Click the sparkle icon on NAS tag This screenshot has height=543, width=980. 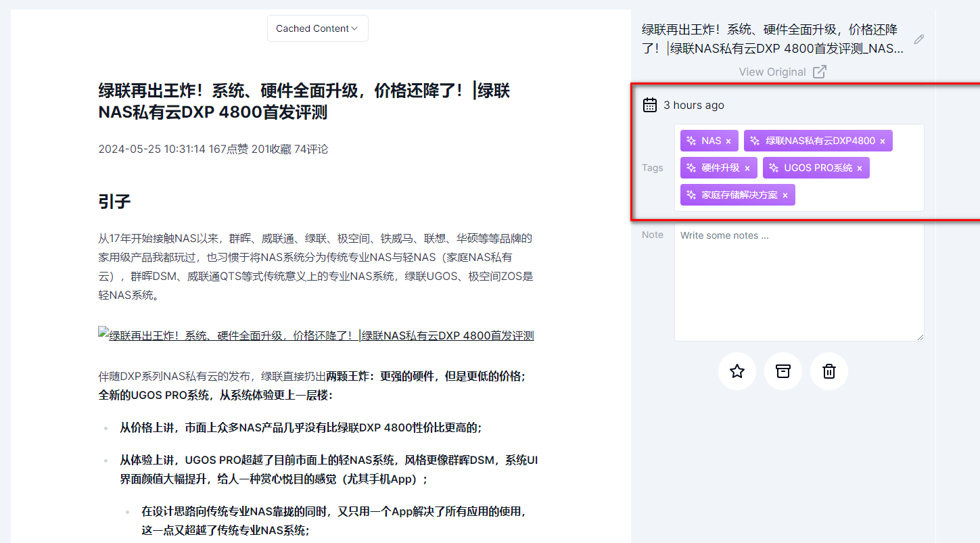coord(691,141)
